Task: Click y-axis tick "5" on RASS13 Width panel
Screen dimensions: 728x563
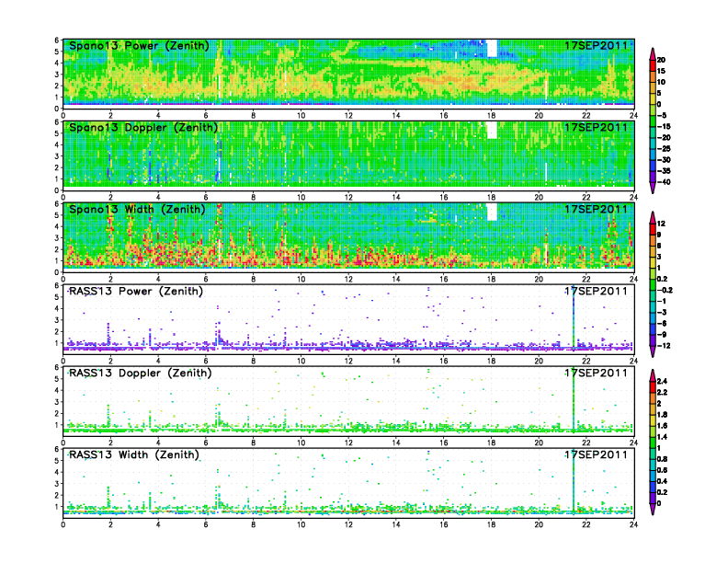Action: tap(57, 461)
